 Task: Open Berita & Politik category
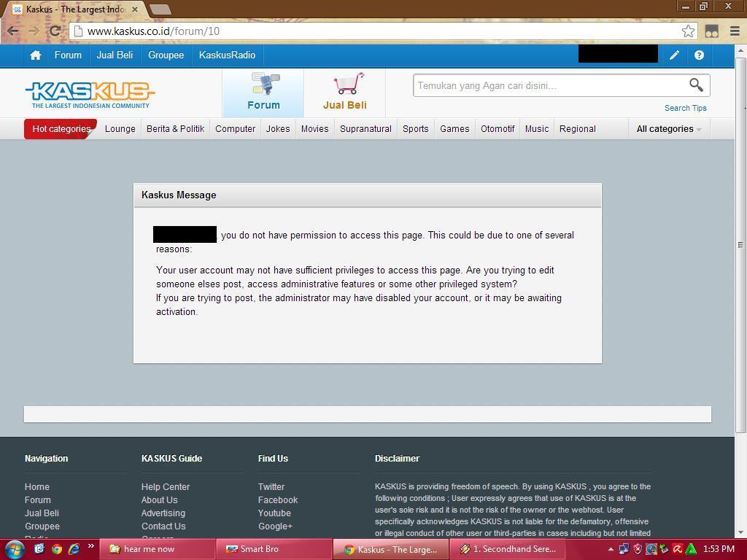coord(175,129)
